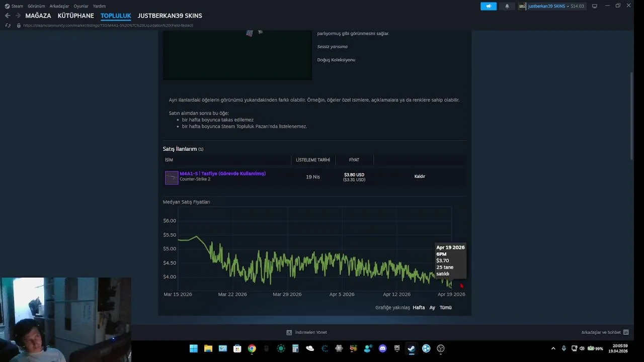This screenshot has width=644, height=362.
Task: Go forward with the right arrow
Action: [18, 16]
